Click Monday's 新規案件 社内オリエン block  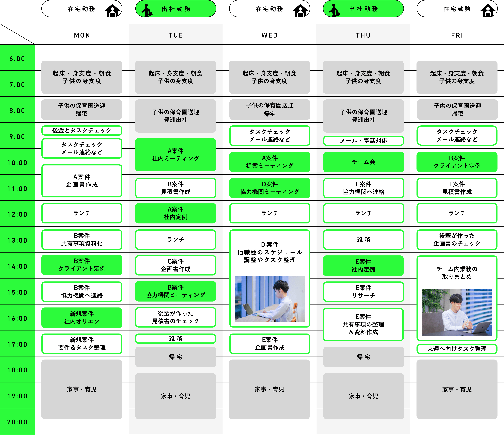click(x=82, y=318)
